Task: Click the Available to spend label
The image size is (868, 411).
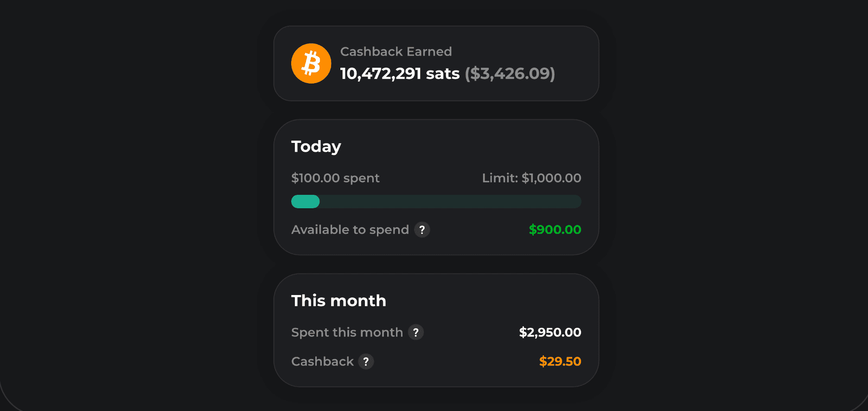Action: 351,230
